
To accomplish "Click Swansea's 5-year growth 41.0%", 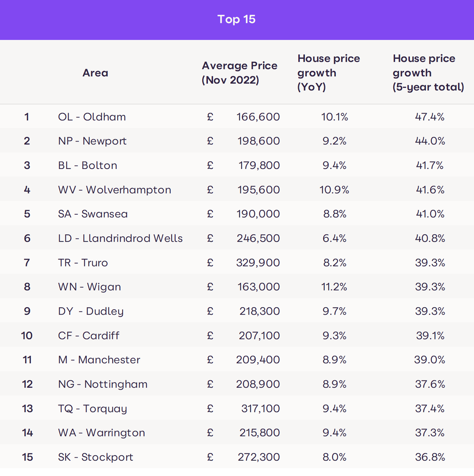I will coord(430,214).
